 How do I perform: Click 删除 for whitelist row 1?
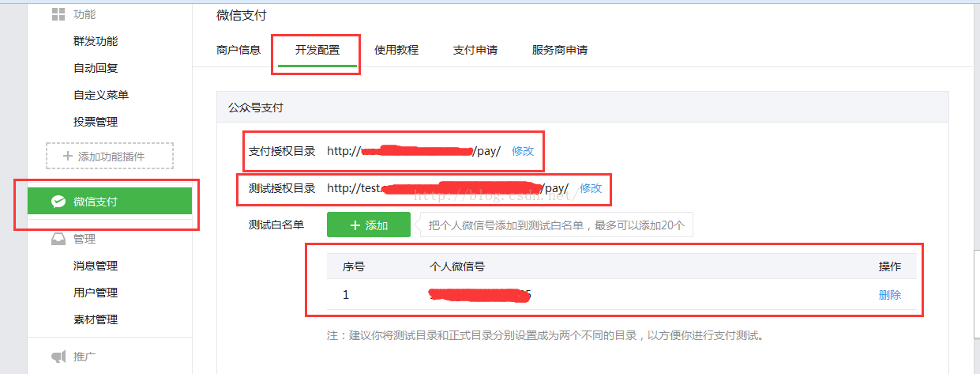(x=890, y=295)
